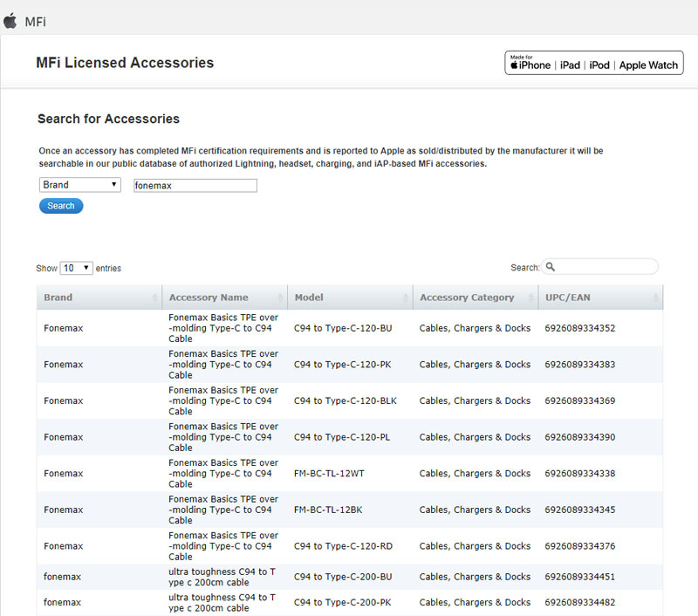Click UPC 6926089334482
698x616 pixels.
(580, 602)
